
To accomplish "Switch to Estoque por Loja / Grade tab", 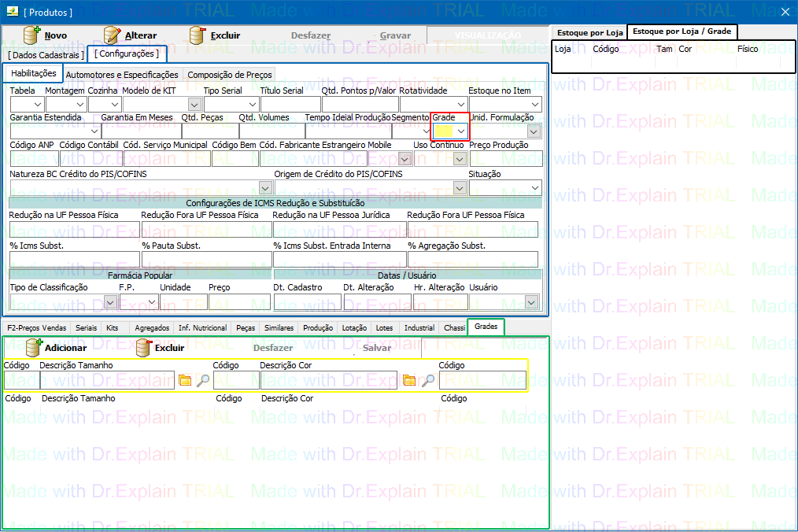I will point(682,31).
